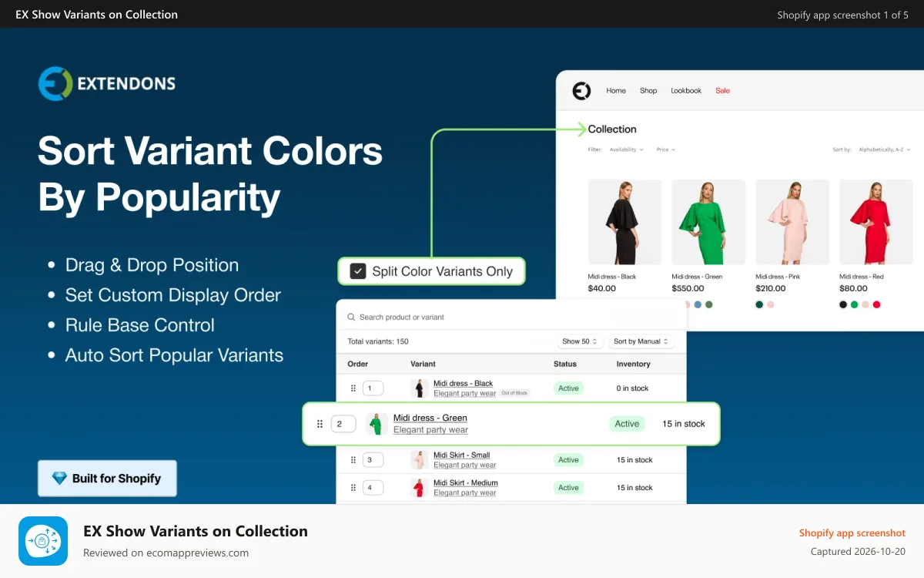
Task: Open the Availability filter dropdown
Action: point(627,150)
